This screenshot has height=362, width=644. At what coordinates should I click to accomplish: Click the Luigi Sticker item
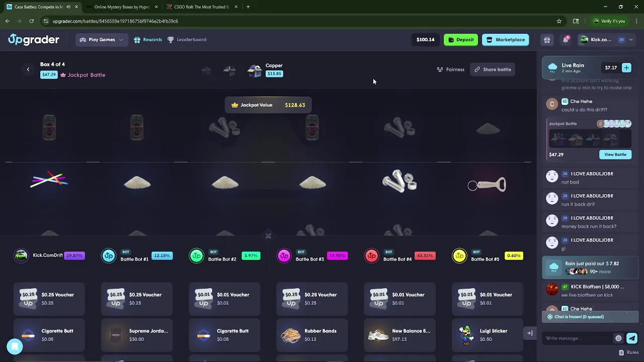coord(487,335)
